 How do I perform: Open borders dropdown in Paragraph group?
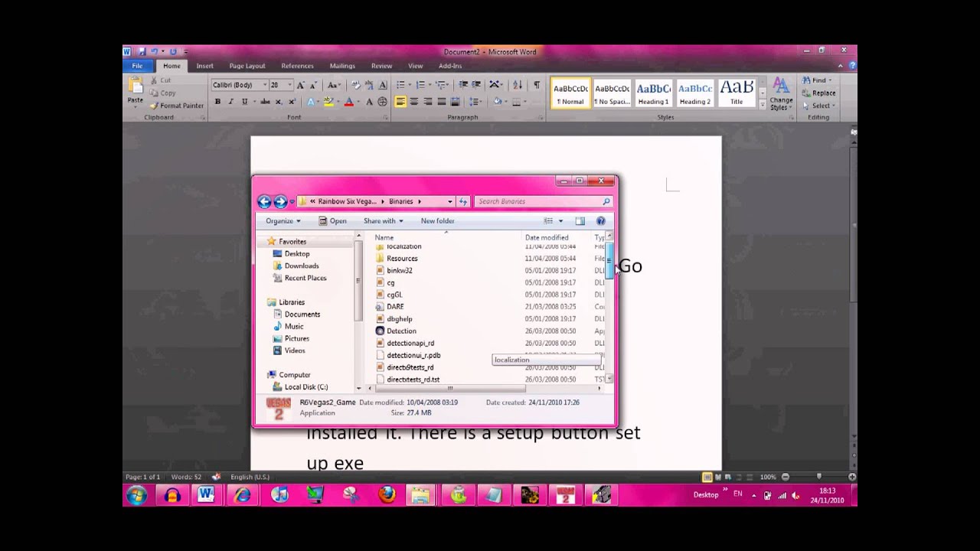(526, 102)
